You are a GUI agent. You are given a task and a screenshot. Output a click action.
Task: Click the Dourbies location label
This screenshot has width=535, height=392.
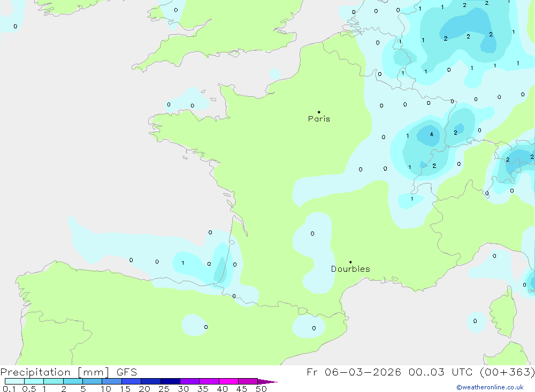pos(350,269)
